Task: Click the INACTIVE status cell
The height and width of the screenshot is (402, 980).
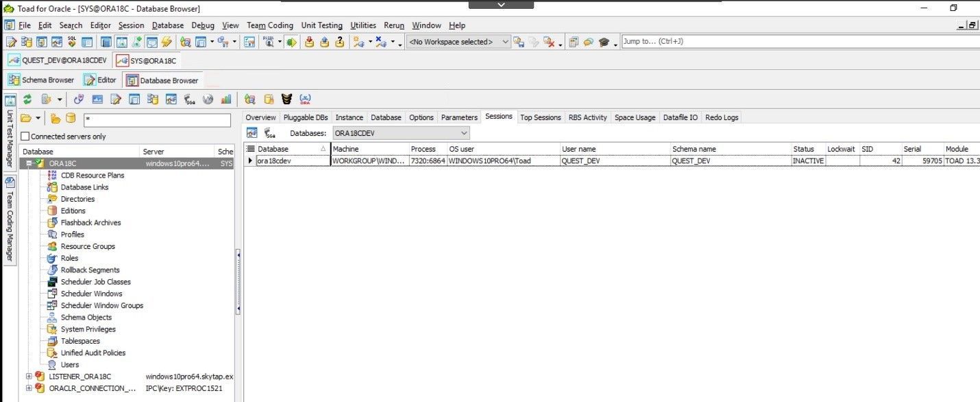Action: pos(807,161)
